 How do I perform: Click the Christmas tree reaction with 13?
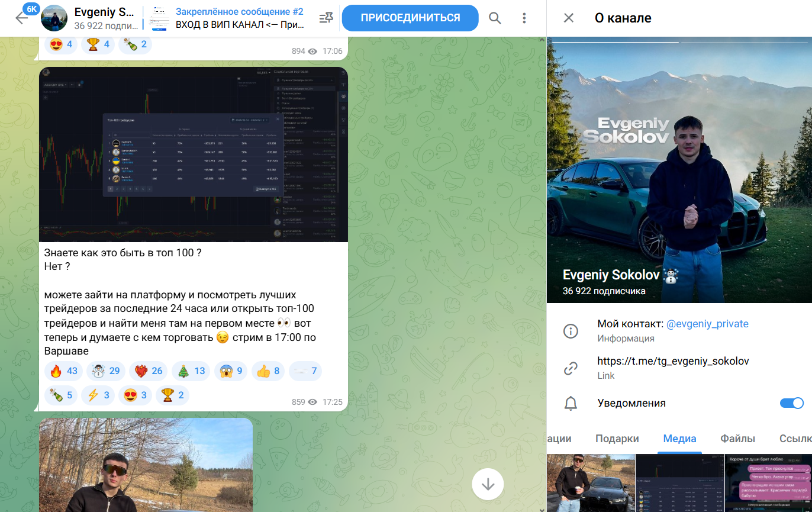tap(190, 371)
